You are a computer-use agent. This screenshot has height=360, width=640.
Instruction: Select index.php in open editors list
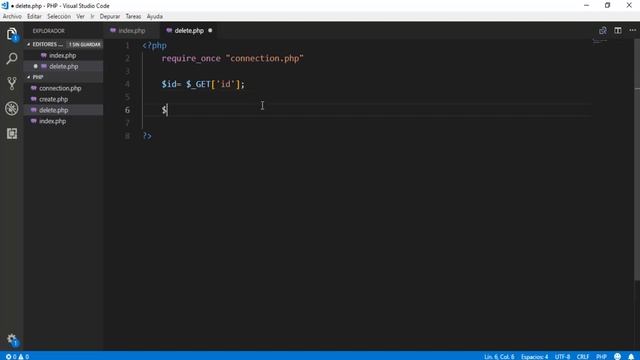pos(63,55)
